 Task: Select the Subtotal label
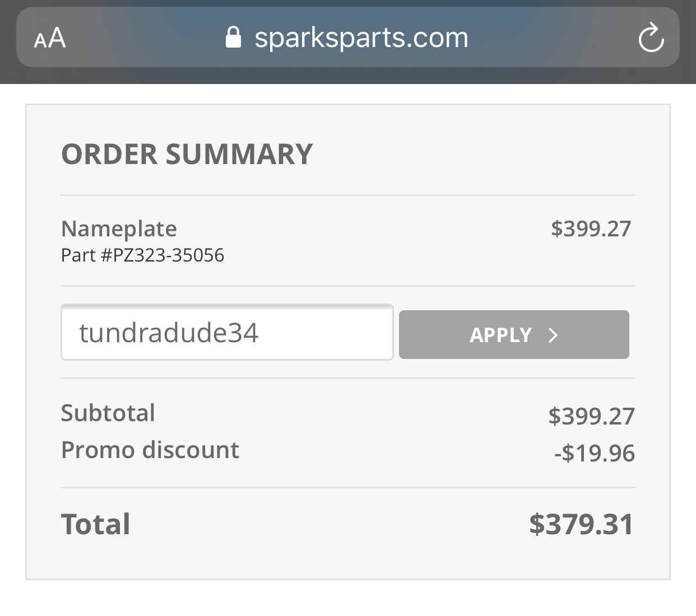tap(108, 413)
